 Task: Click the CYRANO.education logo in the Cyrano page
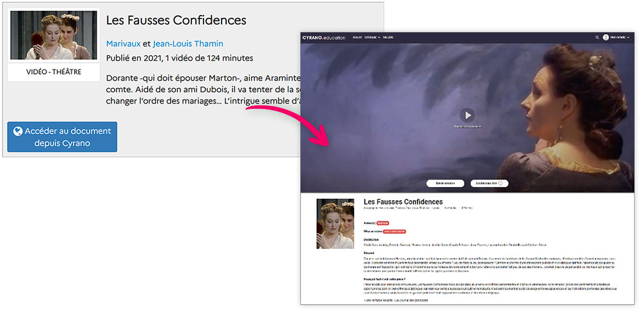[x=324, y=38]
